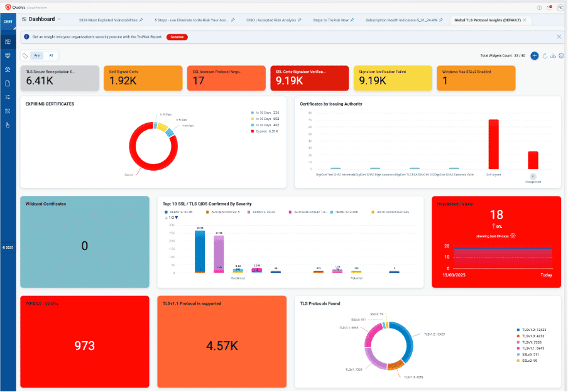Download the dashboard
The image size is (568, 392).
(x=553, y=56)
